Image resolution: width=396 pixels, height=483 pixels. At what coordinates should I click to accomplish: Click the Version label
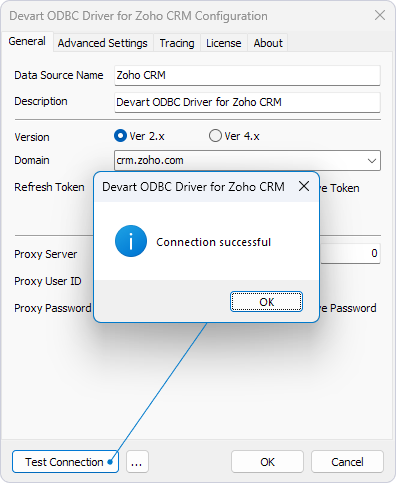(x=32, y=137)
